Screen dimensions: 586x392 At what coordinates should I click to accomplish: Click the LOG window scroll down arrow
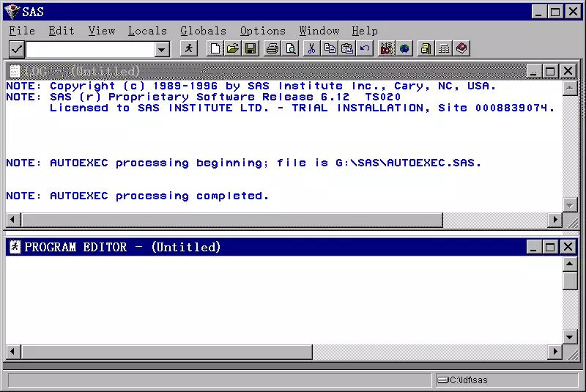coord(570,204)
